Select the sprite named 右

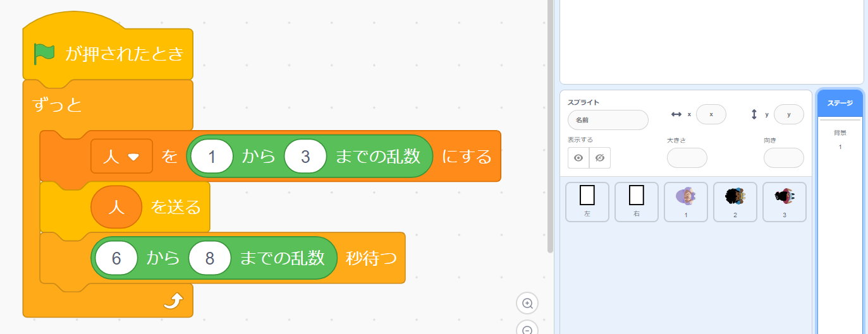click(637, 202)
